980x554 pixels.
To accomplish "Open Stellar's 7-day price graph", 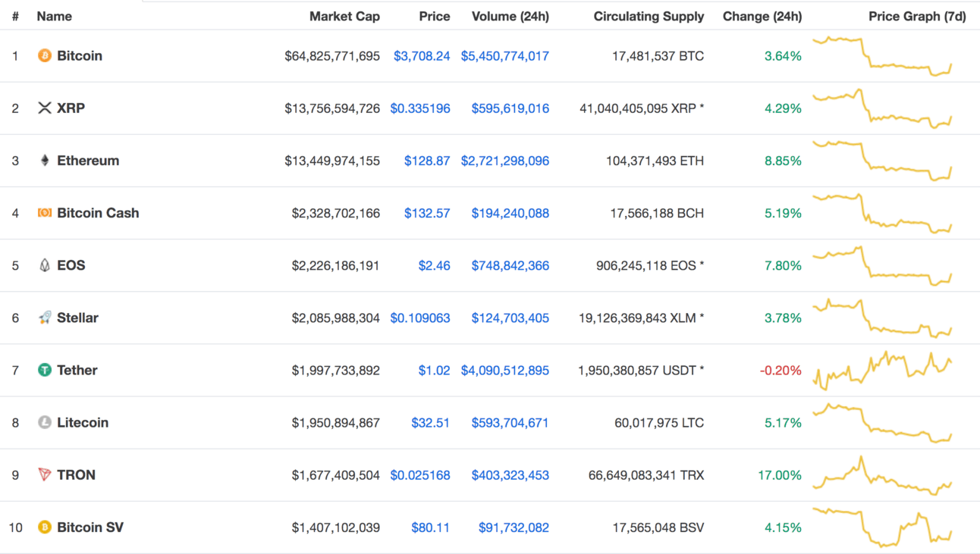I will (x=882, y=318).
